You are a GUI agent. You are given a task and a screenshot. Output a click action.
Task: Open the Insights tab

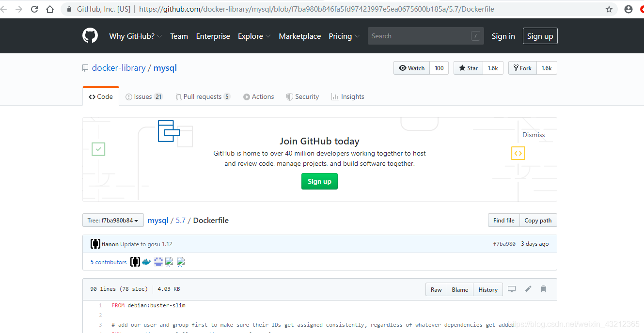click(348, 96)
